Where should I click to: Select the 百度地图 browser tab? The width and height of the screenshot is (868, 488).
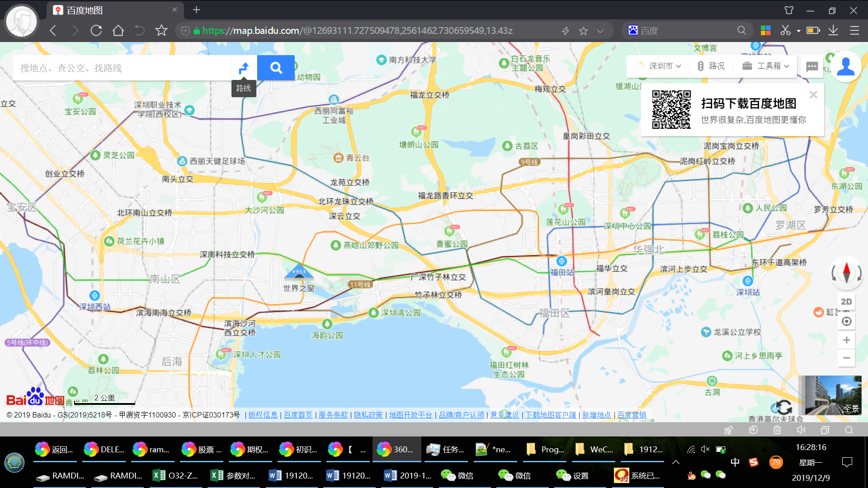[x=115, y=10]
